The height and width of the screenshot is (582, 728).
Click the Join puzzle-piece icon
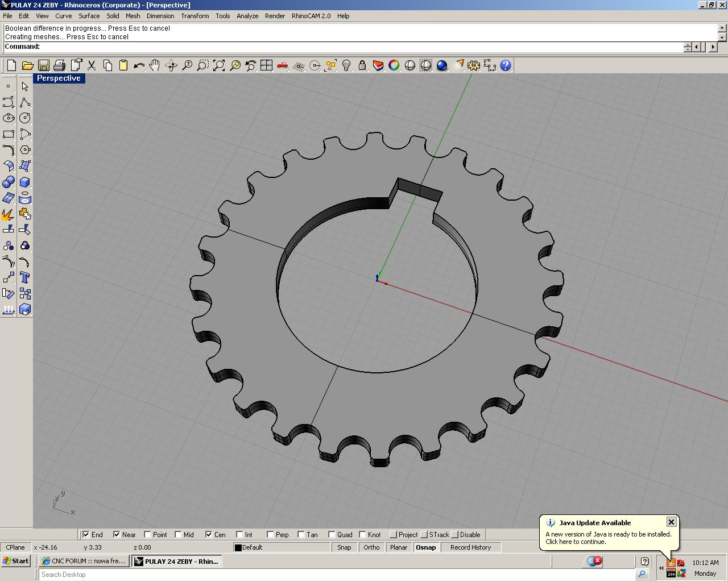point(25,214)
